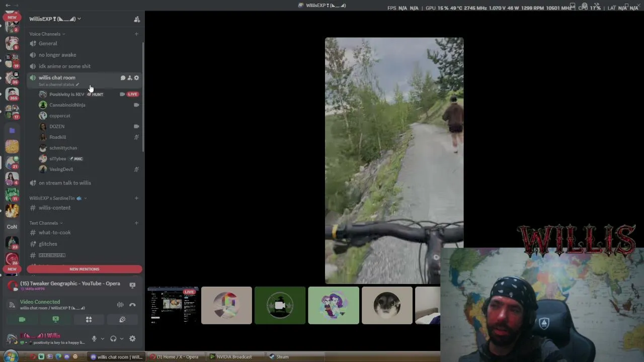Screen dimensions: 644x362
Task: Open the server with the 21 notification badge
Action: (x=12, y=162)
